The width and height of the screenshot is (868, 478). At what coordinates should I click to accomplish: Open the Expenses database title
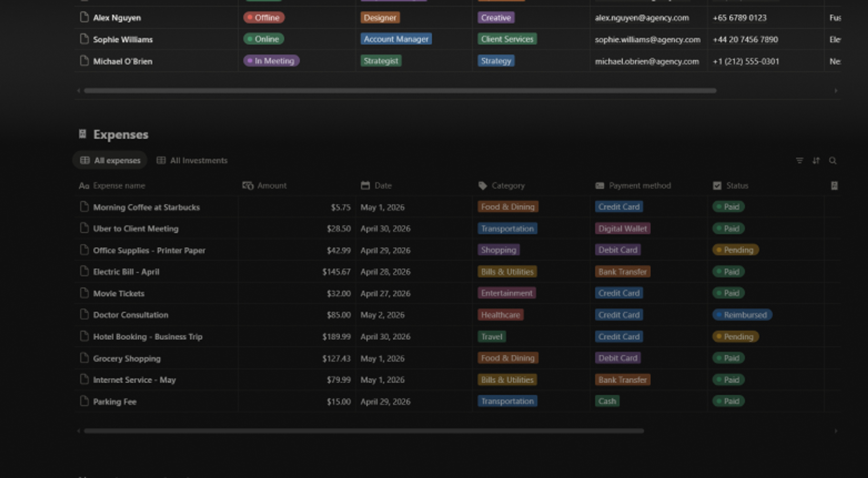click(121, 134)
